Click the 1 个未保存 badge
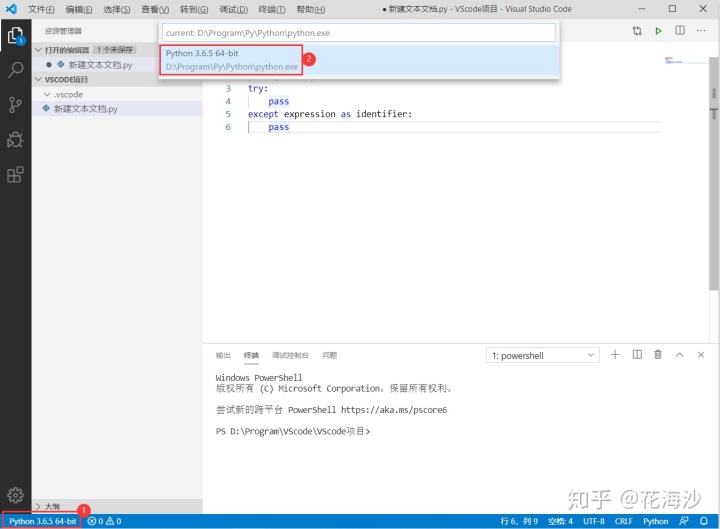This screenshot has height=529, width=720. point(115,50)
